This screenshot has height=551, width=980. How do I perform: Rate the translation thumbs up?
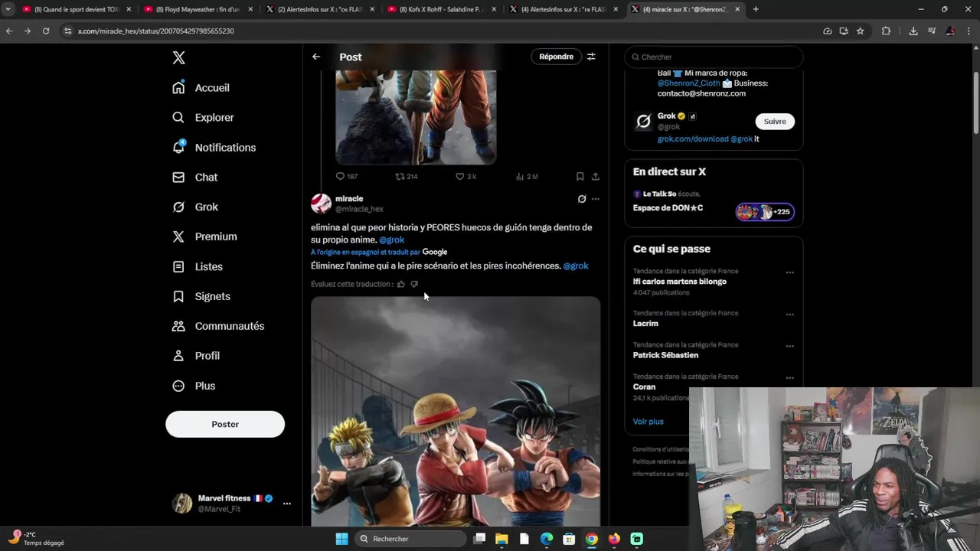click(x=400, y=284)
